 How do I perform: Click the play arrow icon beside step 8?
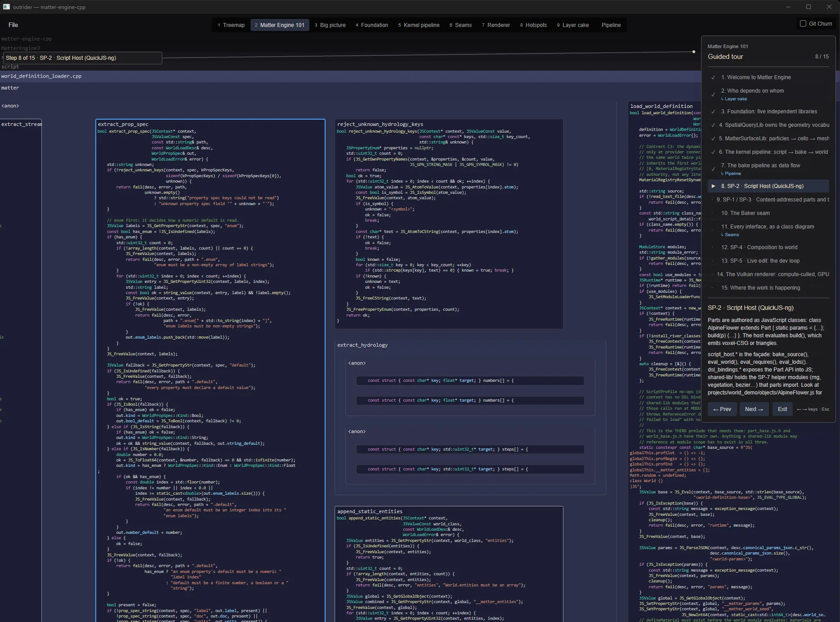point(713,186)
